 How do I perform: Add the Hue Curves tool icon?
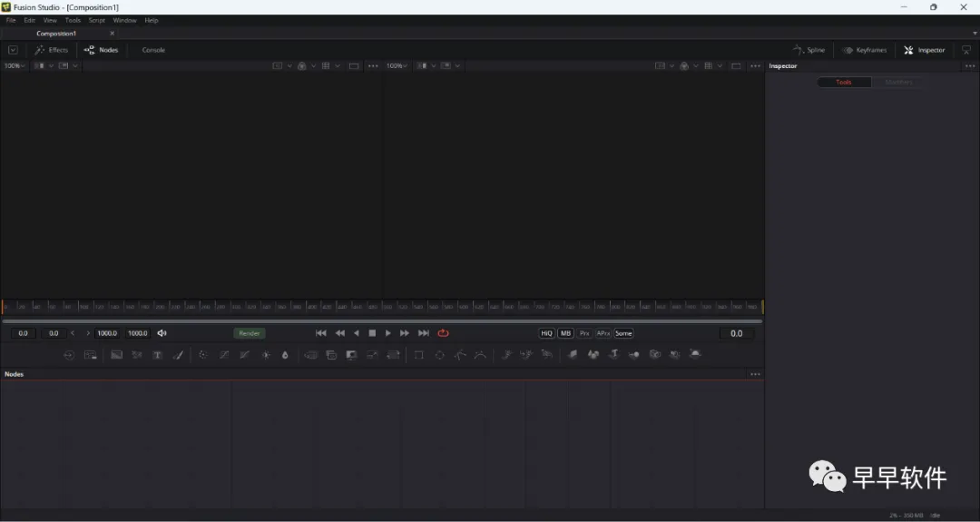tap(244, 354)
